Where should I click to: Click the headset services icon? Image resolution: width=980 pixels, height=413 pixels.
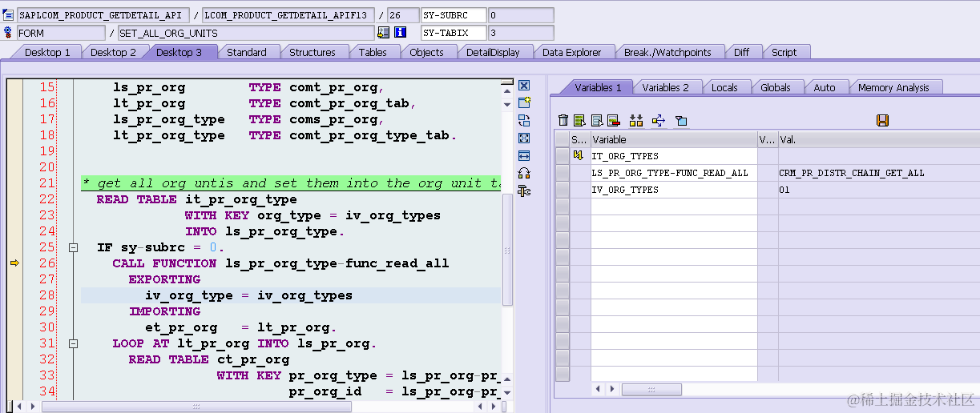(x=524, y=173)
